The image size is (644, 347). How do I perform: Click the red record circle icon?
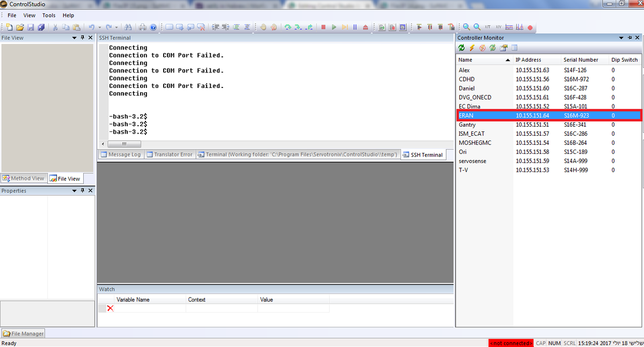click(x=530, y=27)
